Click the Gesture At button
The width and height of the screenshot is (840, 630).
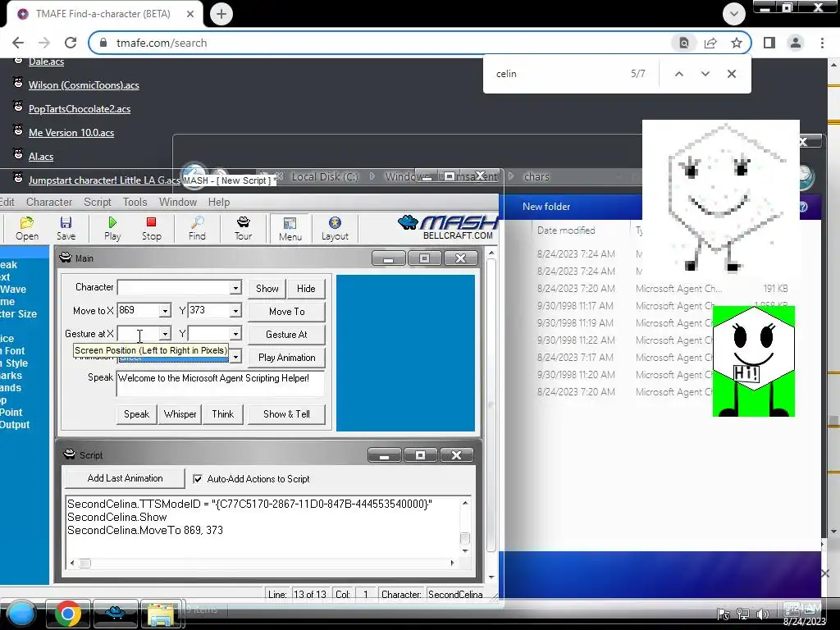pyautogui.click(x=286, y=335)
